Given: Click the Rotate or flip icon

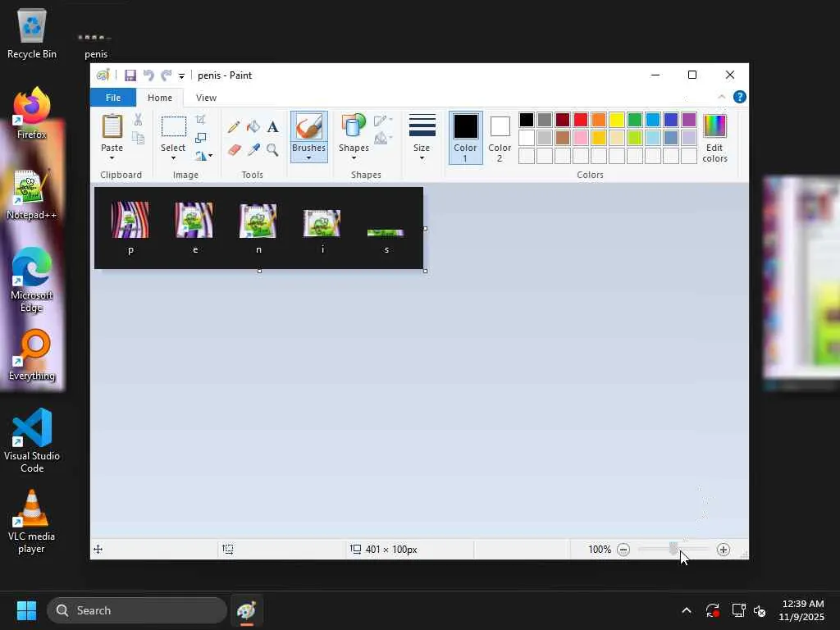Looking at the screenshot, I should tap(201, 156).
